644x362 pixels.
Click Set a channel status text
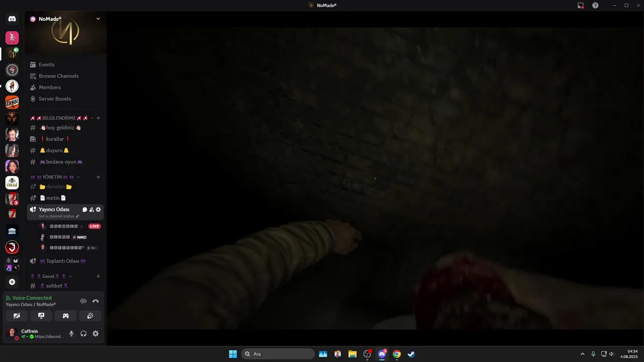click(x=56, y=216)
